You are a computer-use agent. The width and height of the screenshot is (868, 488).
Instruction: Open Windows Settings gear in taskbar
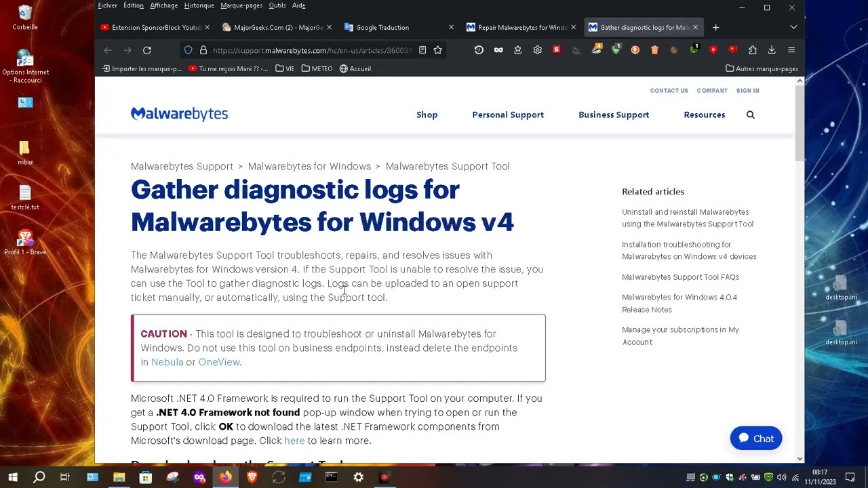358,477
